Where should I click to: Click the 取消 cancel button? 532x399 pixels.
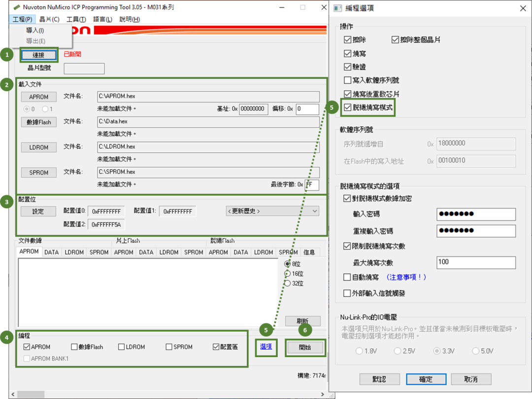coord(471,379)
